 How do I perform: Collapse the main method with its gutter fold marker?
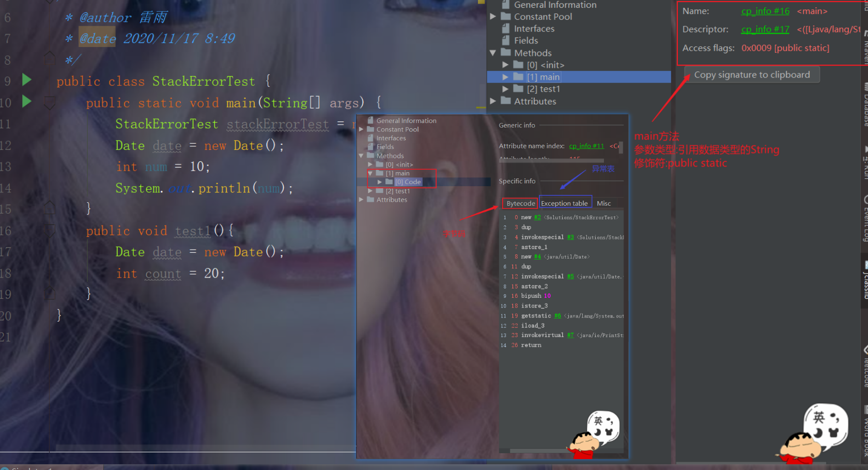[x=50, y=102]
